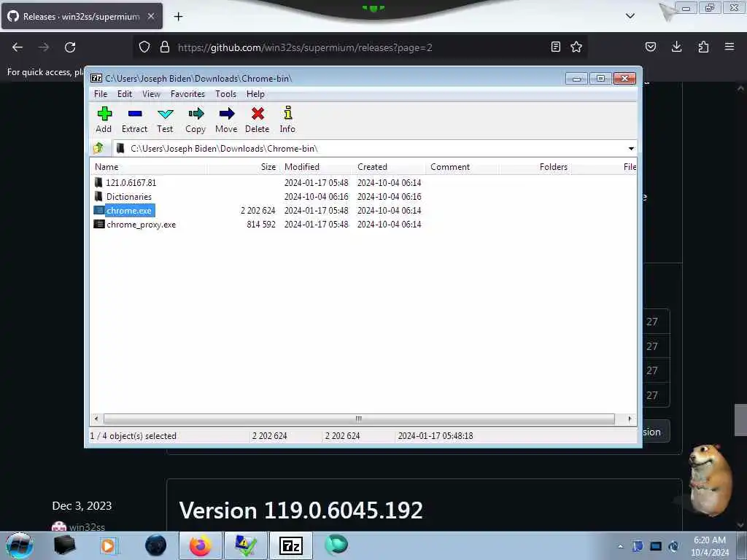Open Firefox hamburger application menu

(x=729, y=47)
